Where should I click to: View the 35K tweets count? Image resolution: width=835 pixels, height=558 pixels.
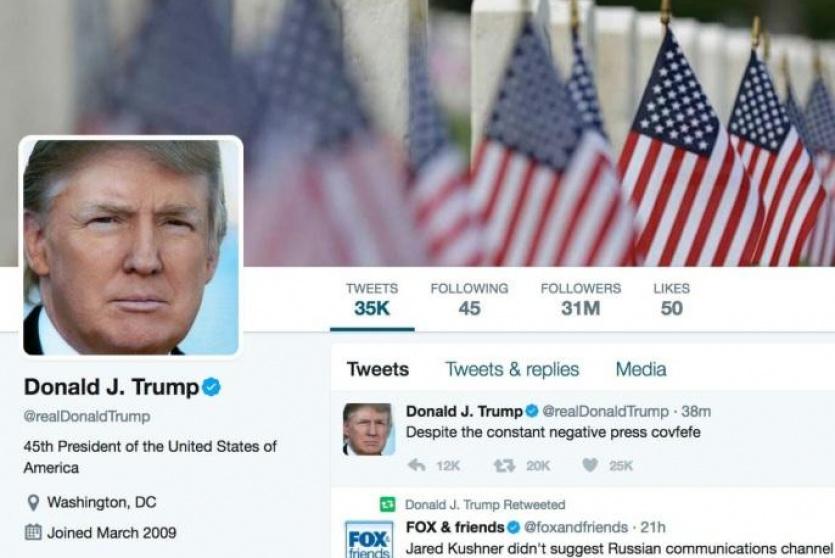372,300
